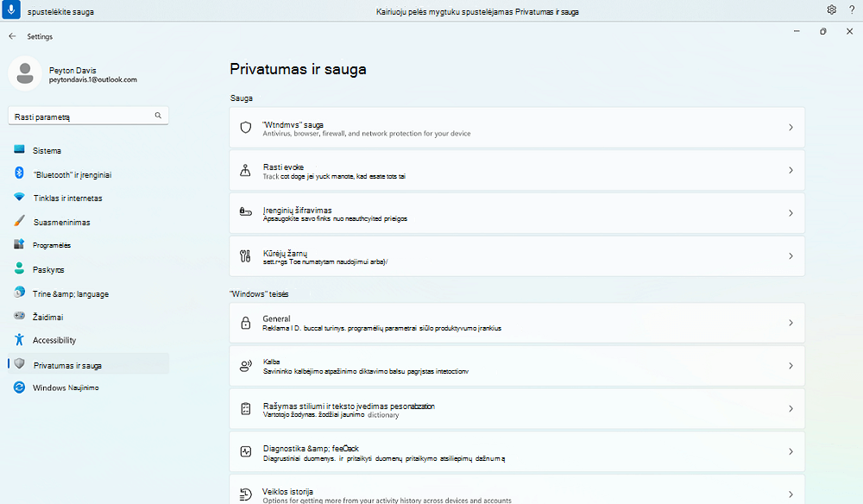Select Windows Naujinimo in sidebar
The width and height of the screenshot is (863, 504).
coord(88,387)
